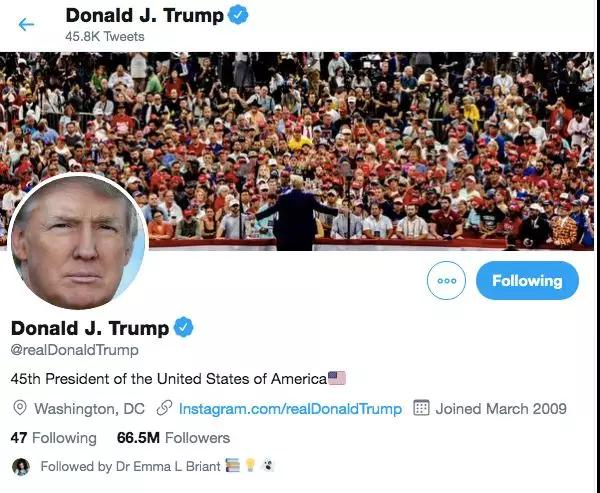Click the verified badge in top header
This screenshot has width=600, height=493.
click(x=238, y=15)
